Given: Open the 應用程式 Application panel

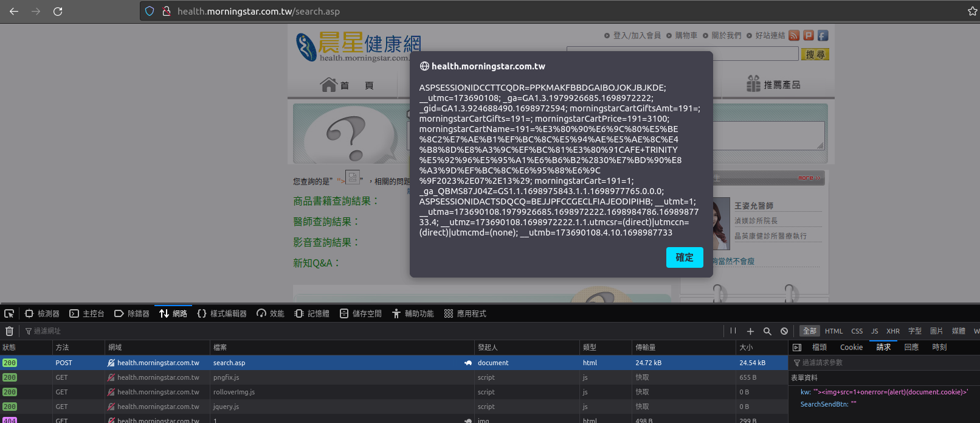Looking at the screenshot, I should tap(465, 313).
